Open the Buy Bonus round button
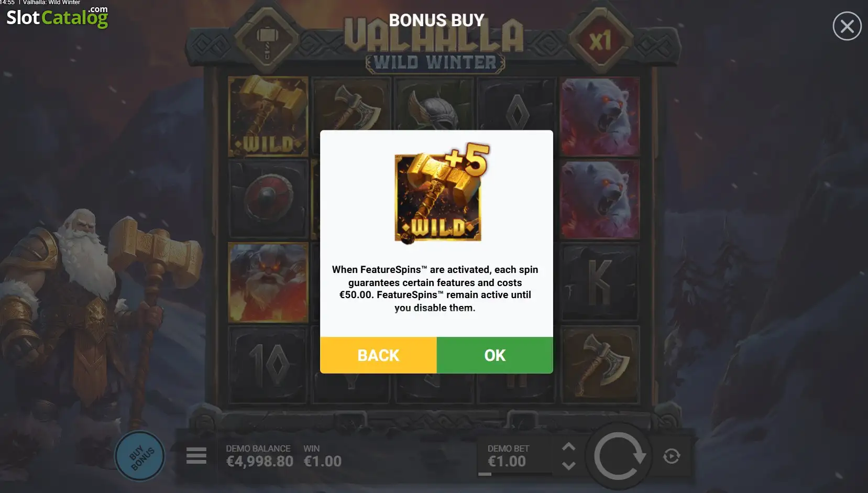This screenshot has height=493, width=868. click(140, 456)
